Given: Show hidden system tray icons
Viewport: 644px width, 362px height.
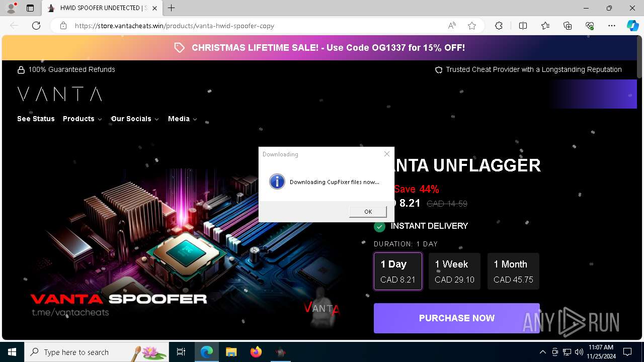Looking at the screenshot, I should [542, 352].
